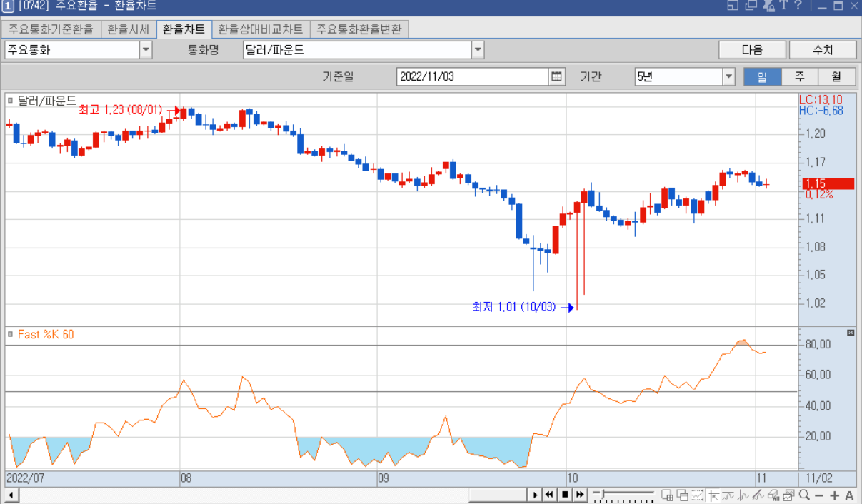Viewport: 862px width, 504px height.
Task: Click the overlapping windows chart icon
Action: pos(682,495)
